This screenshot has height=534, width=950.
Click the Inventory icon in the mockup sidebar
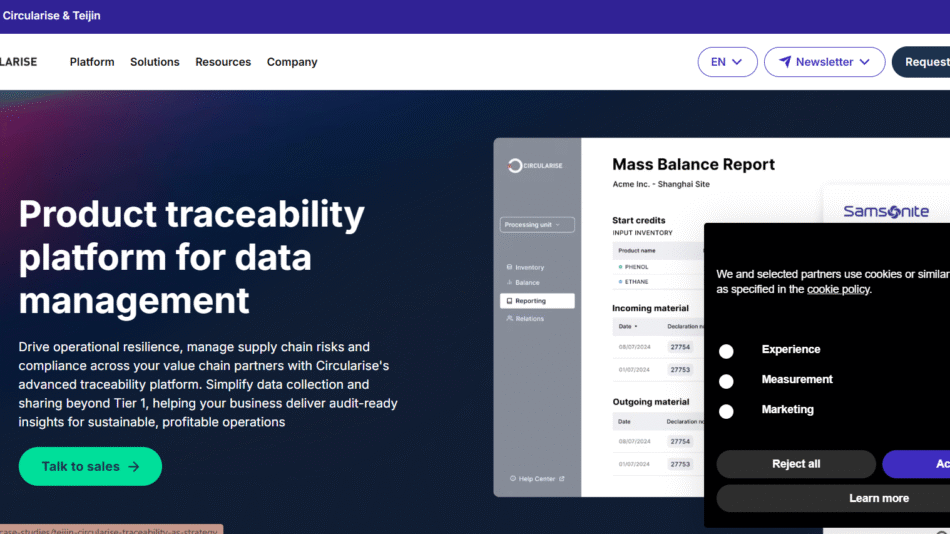click(x=510, y=267)
